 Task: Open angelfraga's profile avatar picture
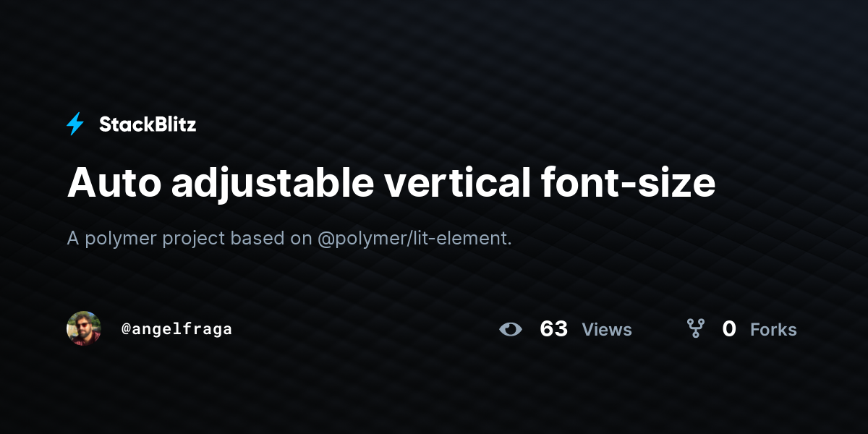[x=84, y=329]
